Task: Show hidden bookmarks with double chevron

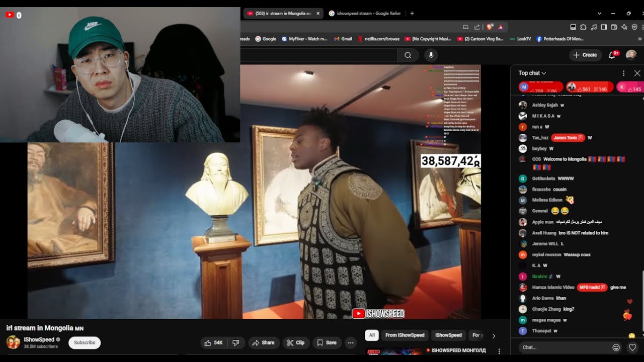Action: (640, 39)
